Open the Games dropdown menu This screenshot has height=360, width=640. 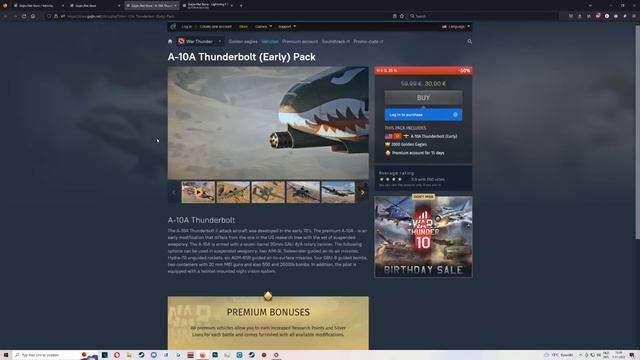(x=263, y=27)
